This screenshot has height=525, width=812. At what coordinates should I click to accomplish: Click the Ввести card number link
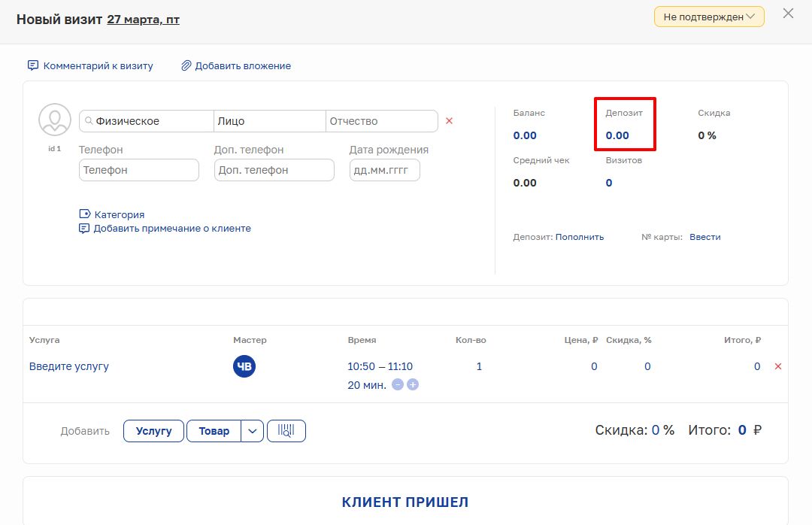pyautogui.click(x=704, y=237)
